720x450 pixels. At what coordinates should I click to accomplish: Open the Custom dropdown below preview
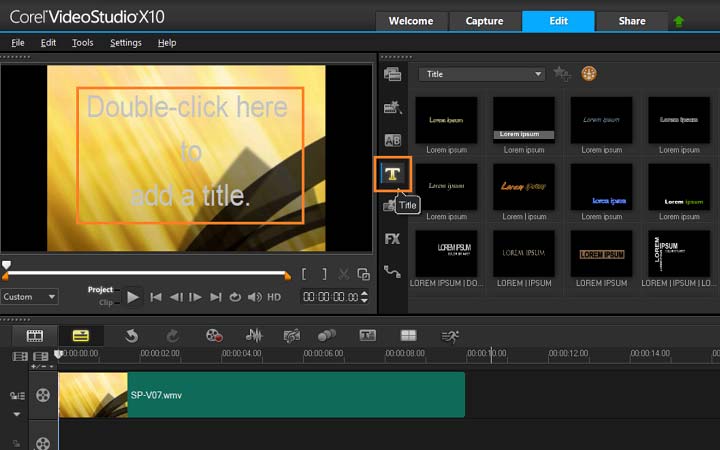(29, 297)
